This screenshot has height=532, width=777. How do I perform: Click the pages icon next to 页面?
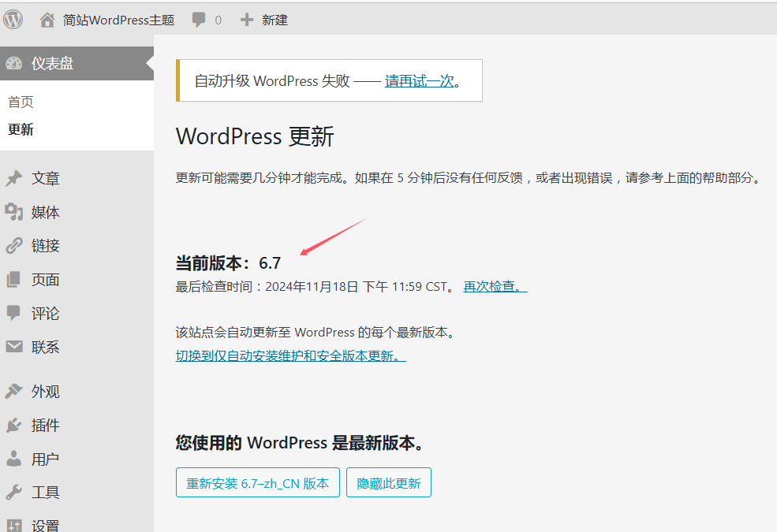click(x=14, y=280)
